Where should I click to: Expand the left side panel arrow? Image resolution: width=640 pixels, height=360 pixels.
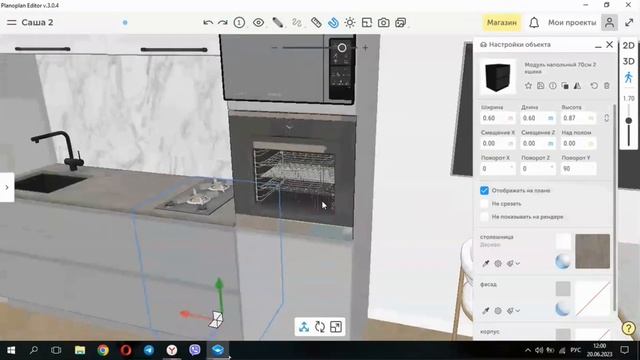[x=7, y=187]
